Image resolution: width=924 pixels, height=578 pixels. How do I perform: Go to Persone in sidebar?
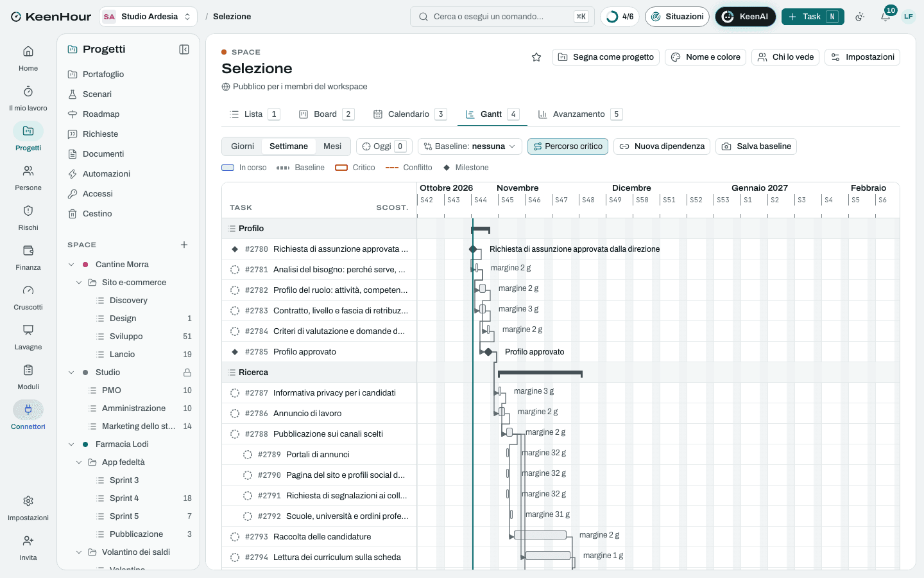click(28, 177)
